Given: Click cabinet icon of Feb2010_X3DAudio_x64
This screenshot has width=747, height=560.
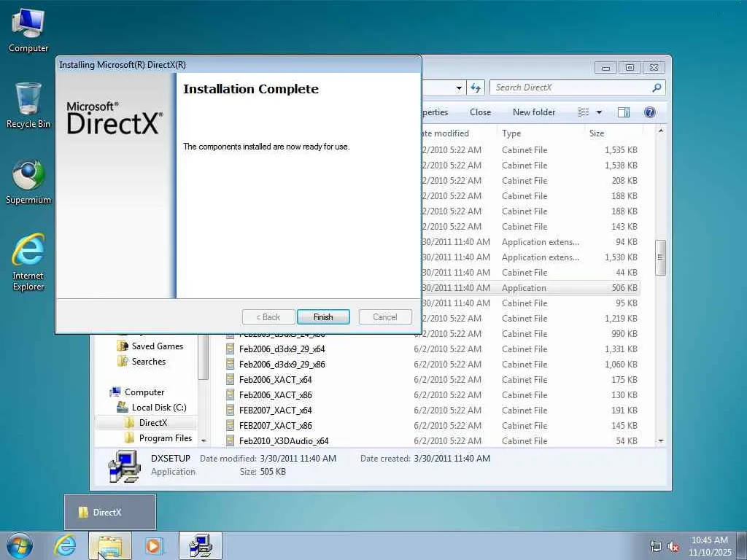Looking at the screenshot, I should click(x=230, y=440).
